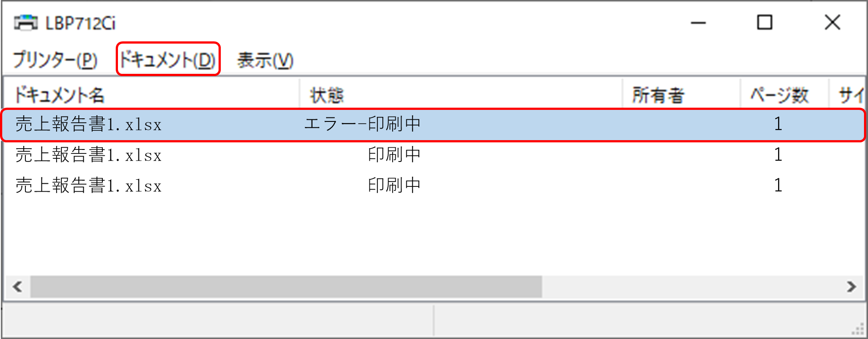
Task: Click the horizontal scrollbar thumb
Action: (286, 287)
